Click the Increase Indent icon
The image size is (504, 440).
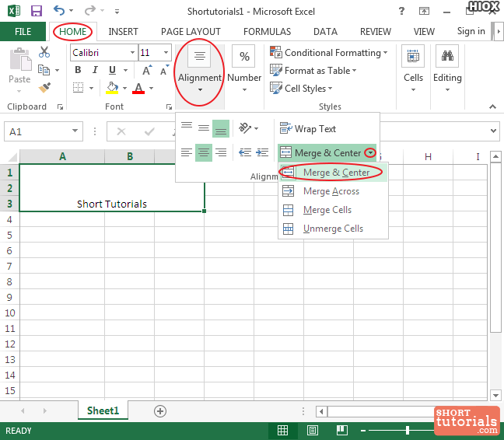[x=262, y=152]
